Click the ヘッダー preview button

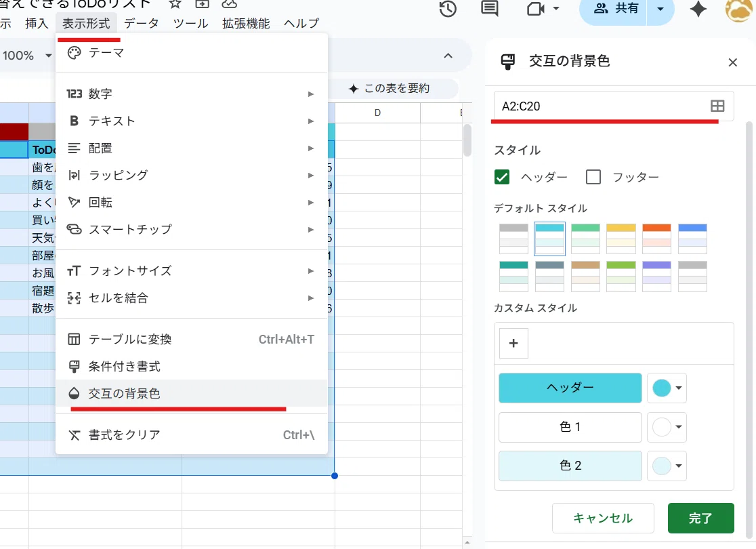[x=570, y=388]
